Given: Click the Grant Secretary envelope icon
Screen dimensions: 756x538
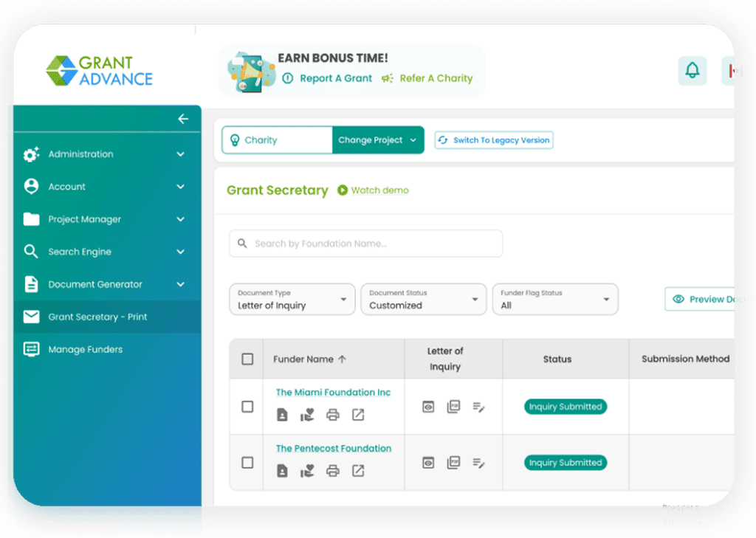Looking at the screenshot, I should tap(31, 317).
